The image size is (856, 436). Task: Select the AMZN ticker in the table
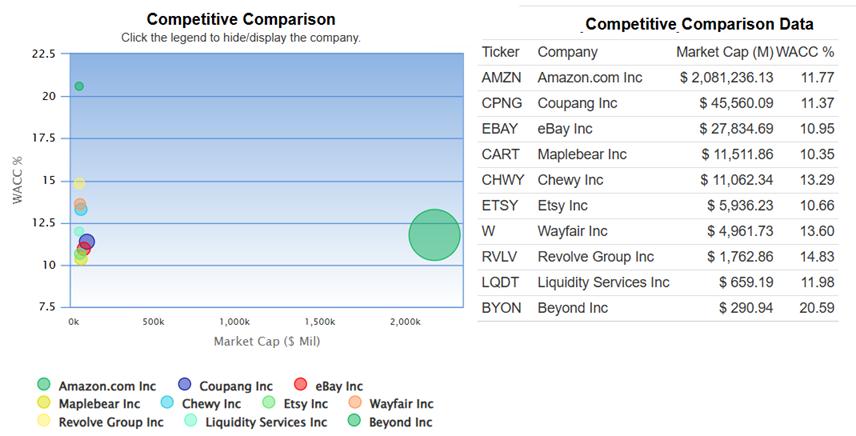click(501, 77)
